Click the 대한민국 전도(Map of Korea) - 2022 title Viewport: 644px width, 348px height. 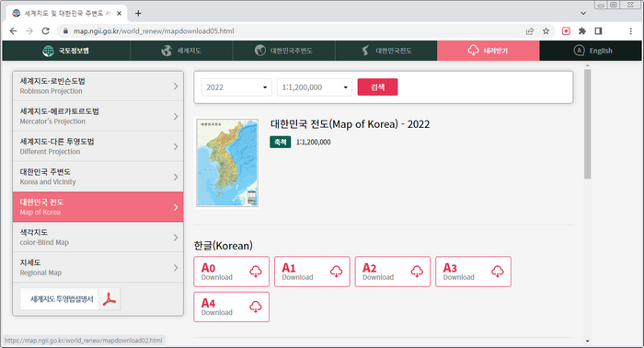350,124
